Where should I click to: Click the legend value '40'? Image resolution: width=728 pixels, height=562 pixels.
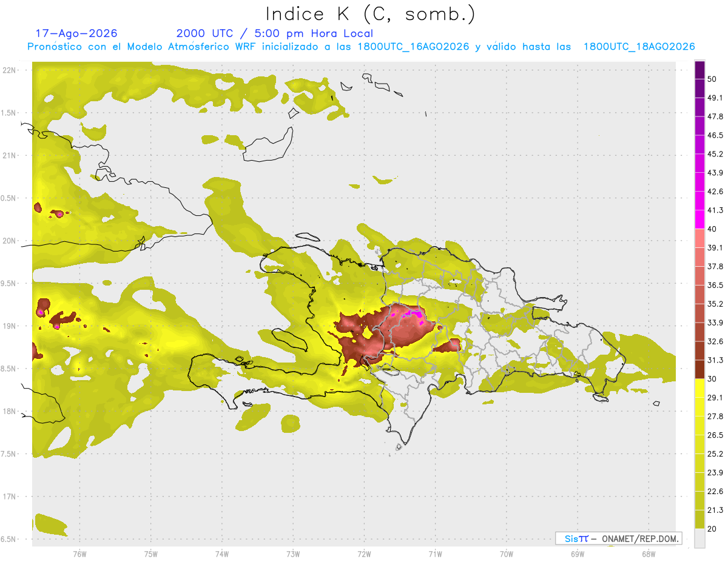(713, 229)
